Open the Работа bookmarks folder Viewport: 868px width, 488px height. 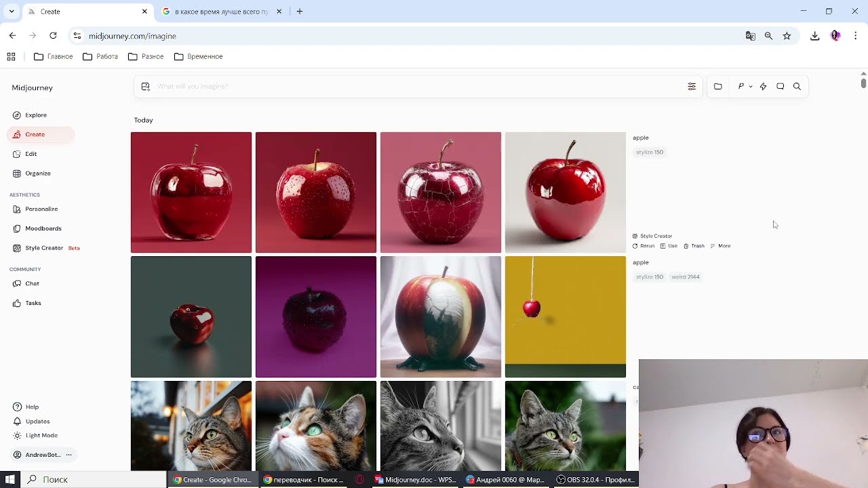[x=100, y=56]
